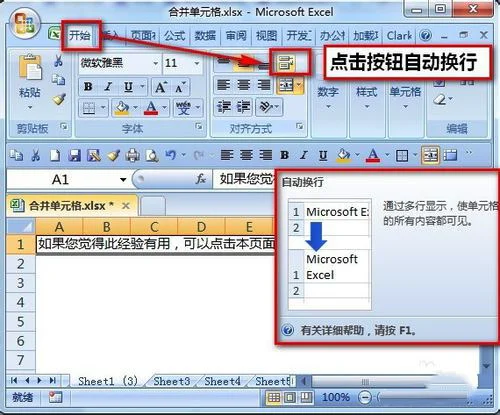Viewport: 500px width, 415px height.
Task: Click the phonetic guide 文 icon
Action: 183,108
